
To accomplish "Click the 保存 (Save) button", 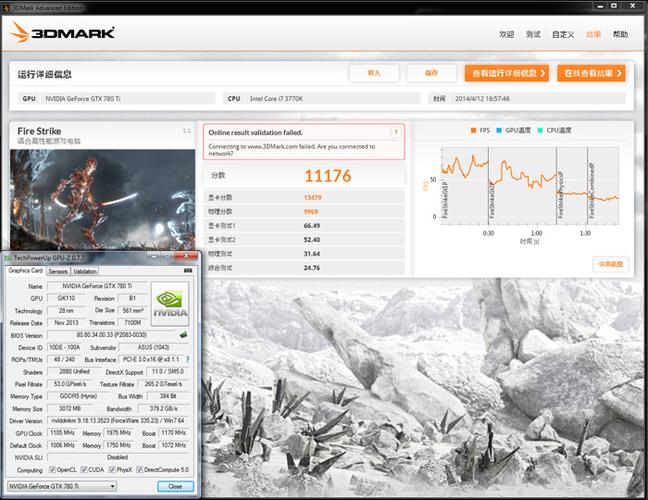I will pos(431,73).
